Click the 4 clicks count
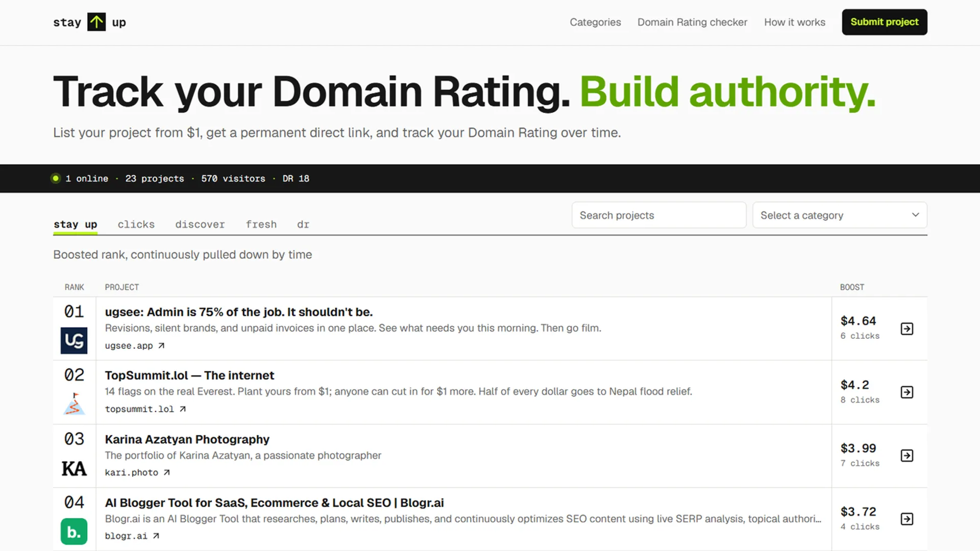Screen dimensions: 980x551 tap(860, 527)
